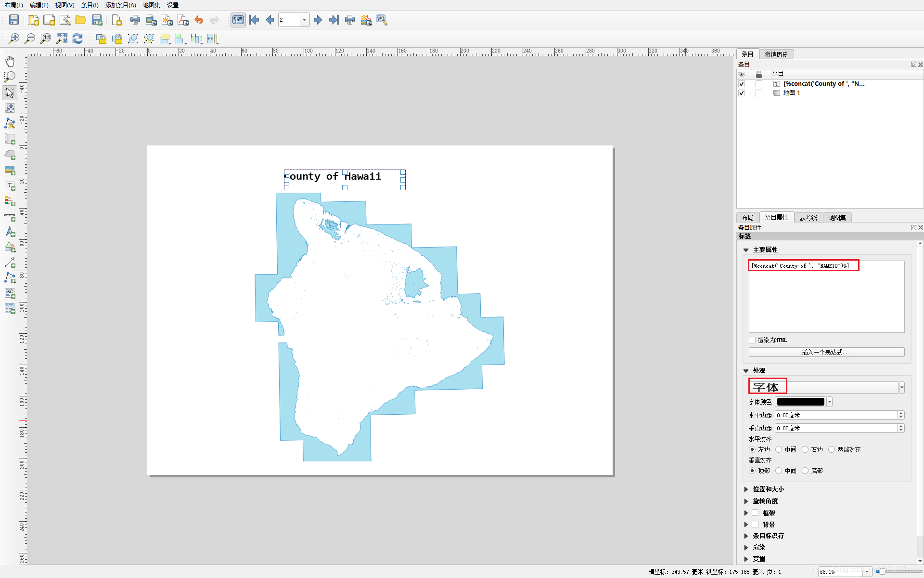Screen dimensions: 924x578
Task: Click the Undo arrow icon
Action: click(199, 20)
